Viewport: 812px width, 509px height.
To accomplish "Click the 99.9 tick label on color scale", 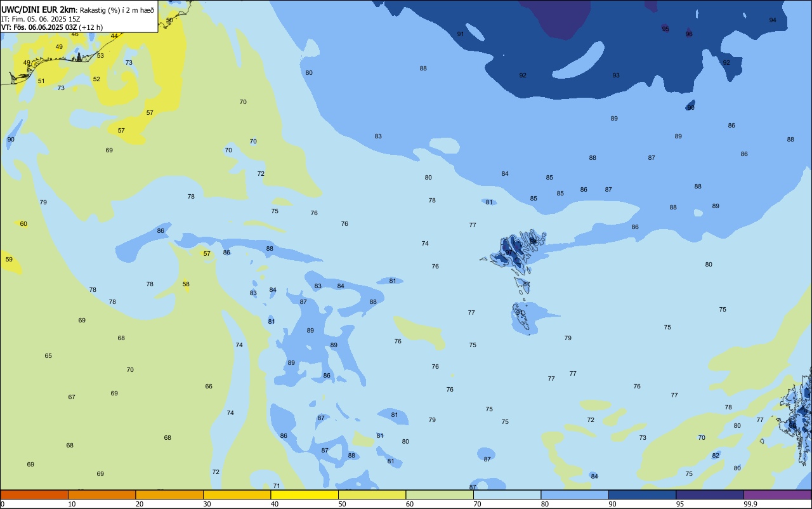I will click(x=751, y=504).
